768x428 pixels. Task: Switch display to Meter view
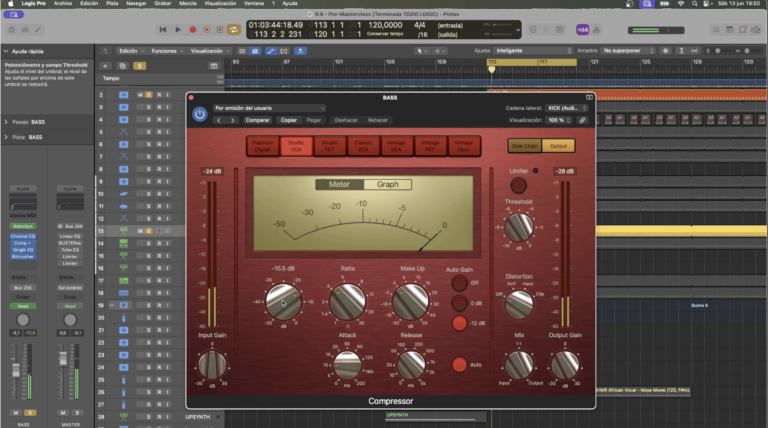tap(339, 185)
